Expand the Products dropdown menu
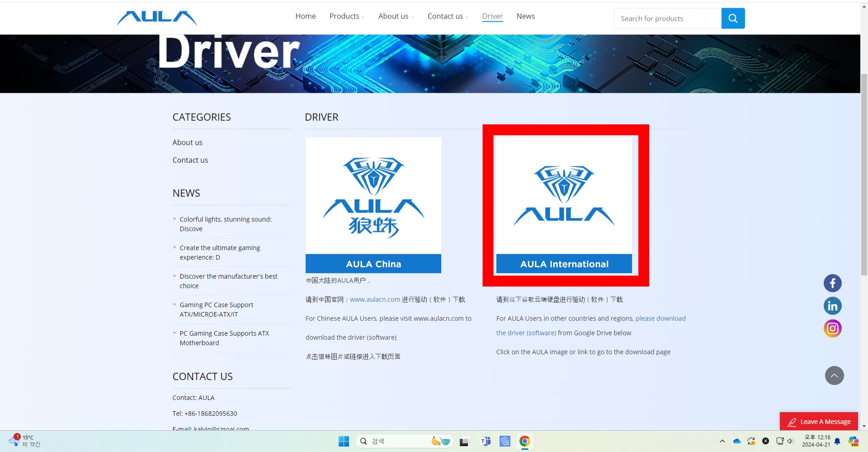Viewport: 868px width, 452px height. [x=347, y=16]
